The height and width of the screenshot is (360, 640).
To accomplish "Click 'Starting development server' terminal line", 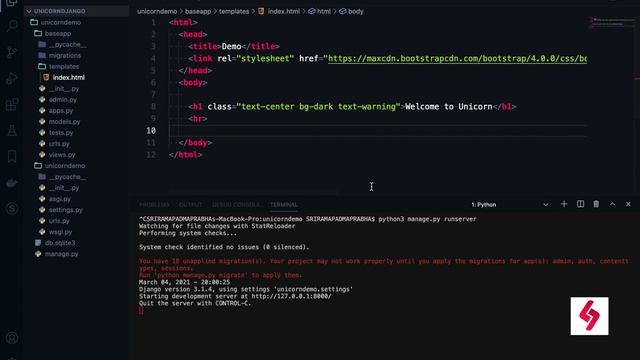I will pyautogui.click(x=235, y=296).
